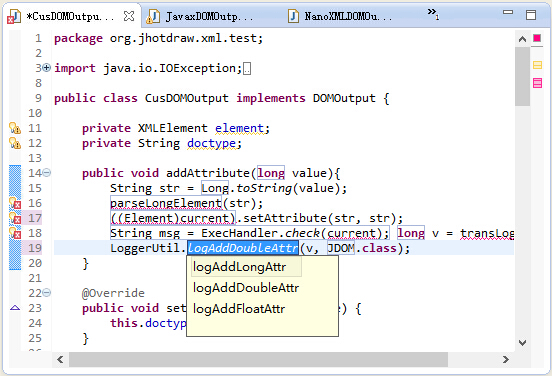Click the @Override annotation
The height and width of the screenshot is (376, 552).
[113, 293]
